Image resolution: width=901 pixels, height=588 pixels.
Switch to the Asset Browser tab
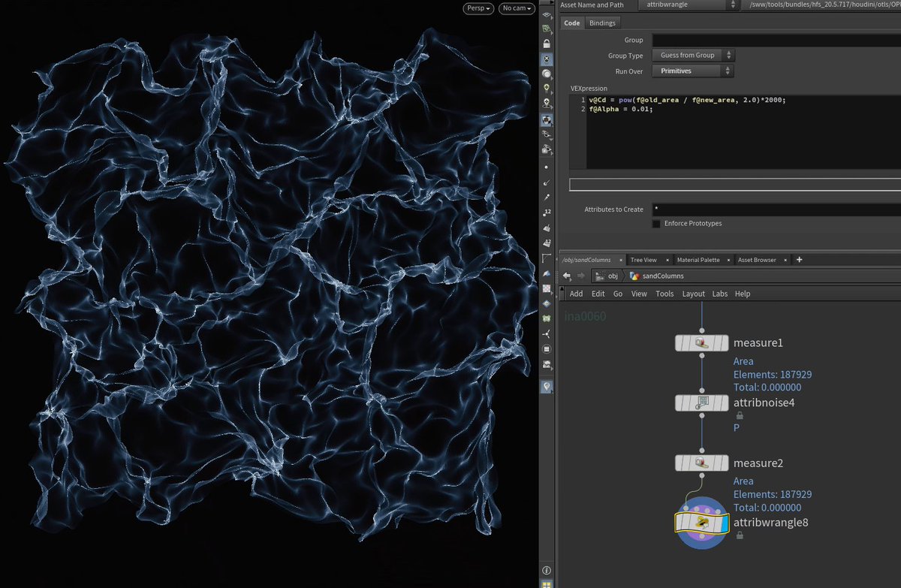pos(757,260)
